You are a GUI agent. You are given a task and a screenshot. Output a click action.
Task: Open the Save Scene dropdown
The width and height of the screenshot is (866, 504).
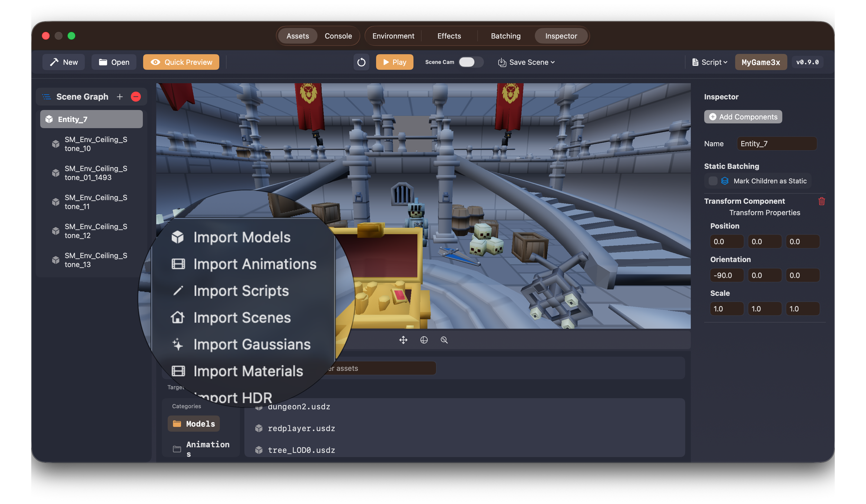(527, 62)
